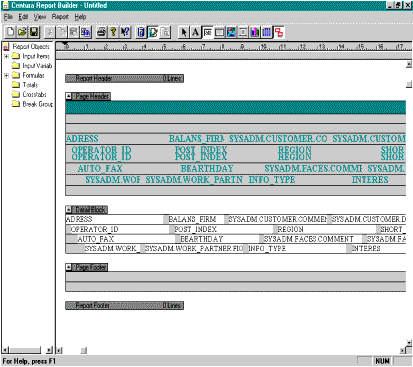Click the horizontal scrollbar thumb at bottom

(84, 350)
